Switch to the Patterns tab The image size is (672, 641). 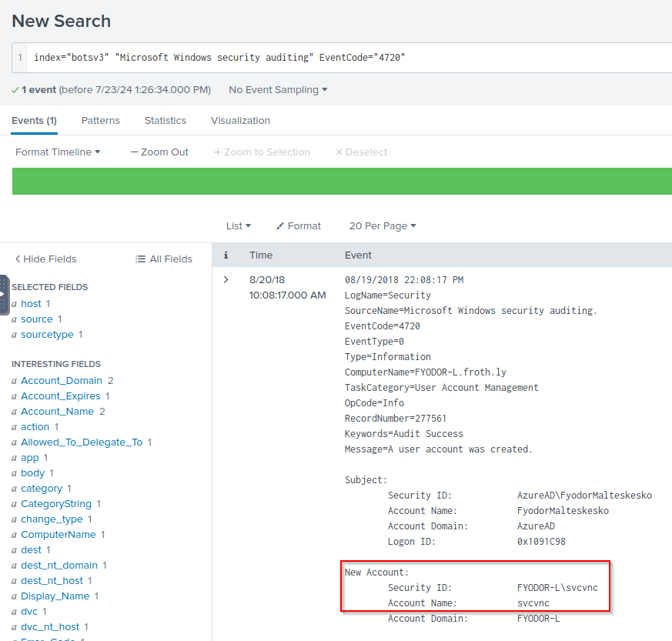click(101, 120)
